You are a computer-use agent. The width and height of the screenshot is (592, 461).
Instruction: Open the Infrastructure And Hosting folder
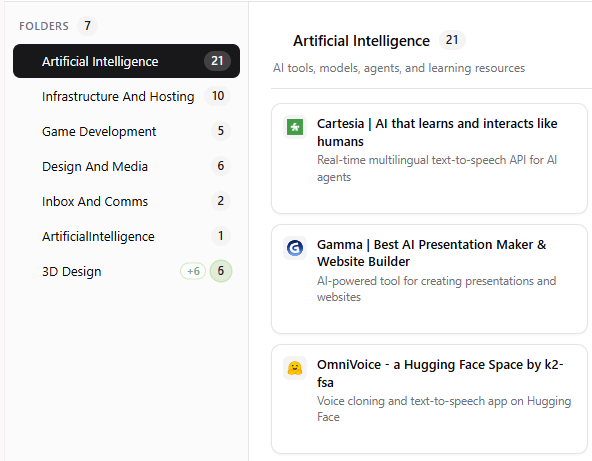tap(126, 96)
